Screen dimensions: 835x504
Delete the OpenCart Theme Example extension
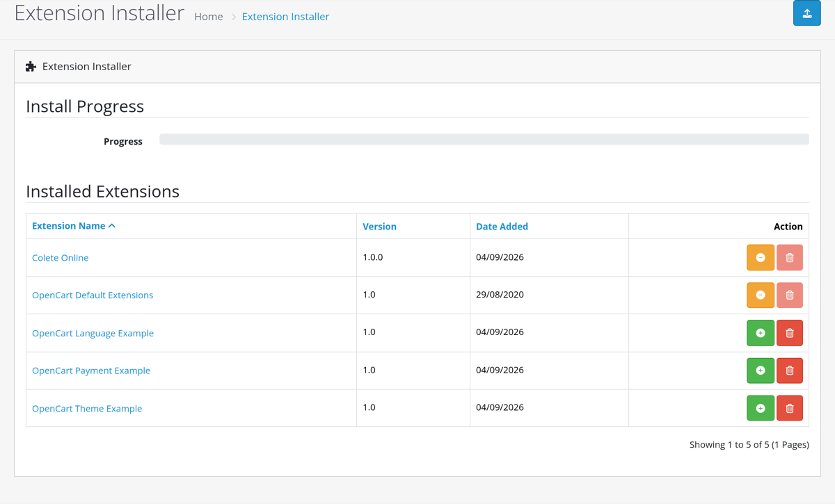tap(790, 408)
